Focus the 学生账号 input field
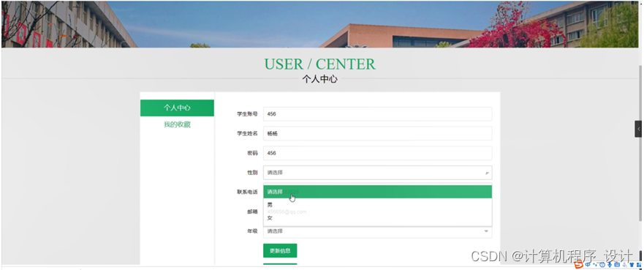The image size is (644, 270). pyautogui.click(x=377, y=114)
